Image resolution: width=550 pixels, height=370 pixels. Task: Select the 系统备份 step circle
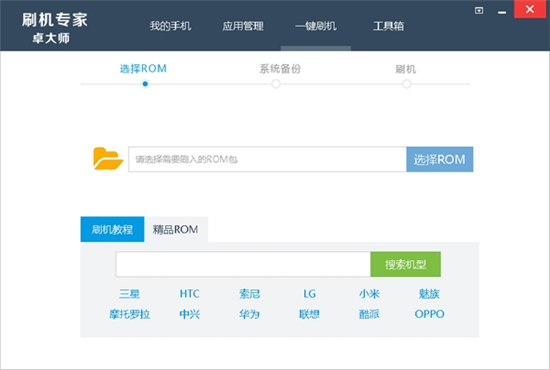tap(276, 84)
